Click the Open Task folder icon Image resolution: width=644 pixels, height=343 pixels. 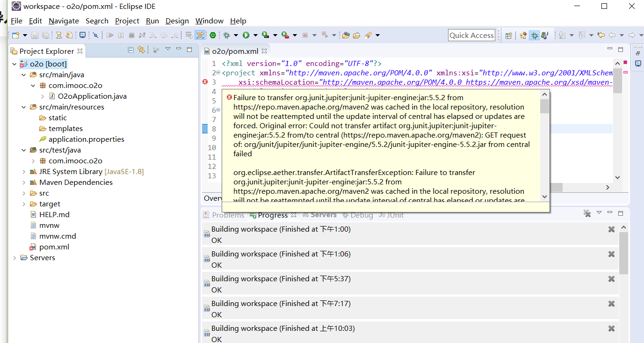point(356,35)
